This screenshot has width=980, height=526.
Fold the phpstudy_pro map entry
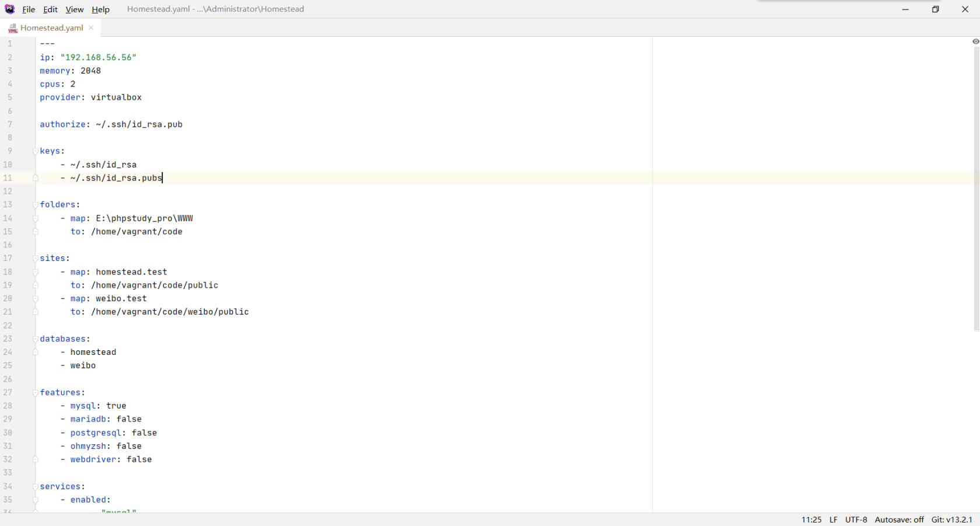tap(36, 218)
